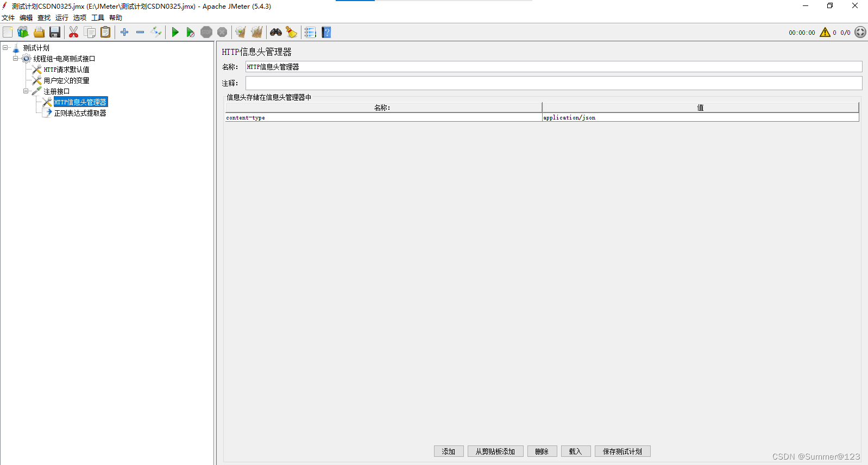Click the 名称 input field

tap(553, 67)
